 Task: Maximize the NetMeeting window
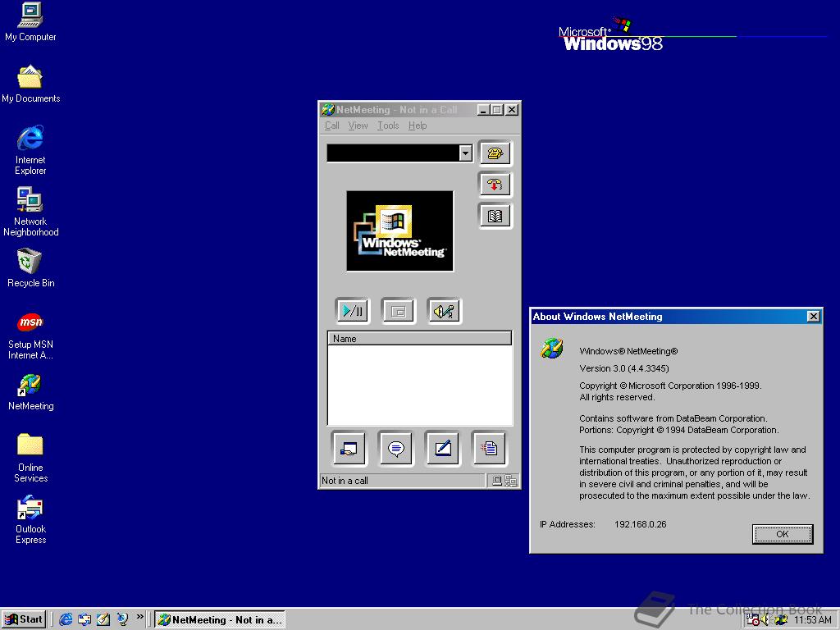[x=497, y=110]
